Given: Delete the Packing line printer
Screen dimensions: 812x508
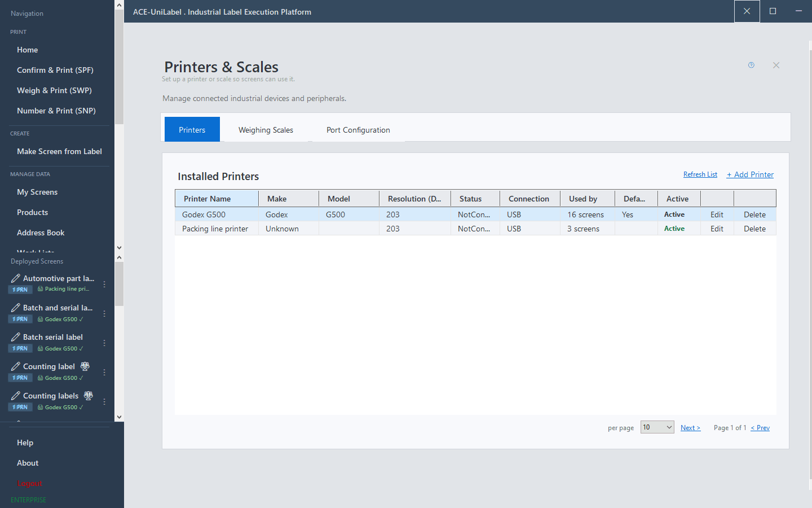Looking at the screenshot, I should tap(754, 229).
